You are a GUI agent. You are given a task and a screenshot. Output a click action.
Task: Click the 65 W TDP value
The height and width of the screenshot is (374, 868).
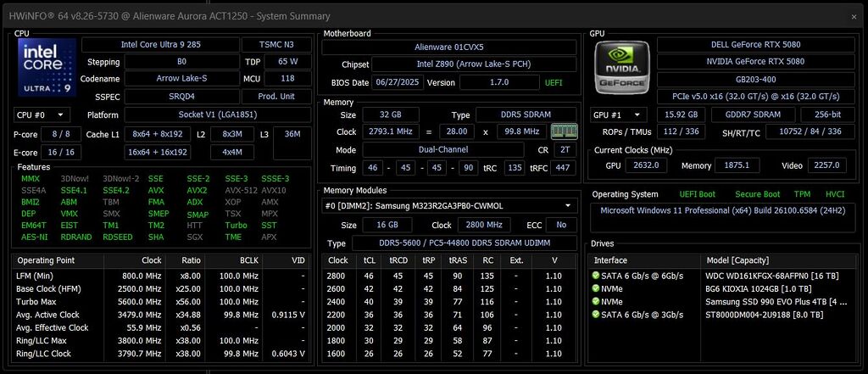point(287,62)
